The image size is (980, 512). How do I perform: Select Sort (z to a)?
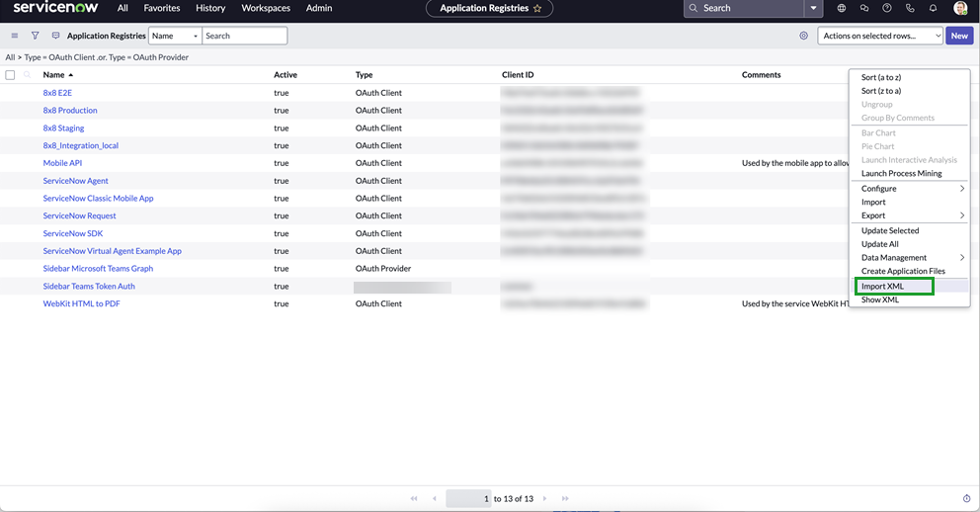click(x=881, y=91)
